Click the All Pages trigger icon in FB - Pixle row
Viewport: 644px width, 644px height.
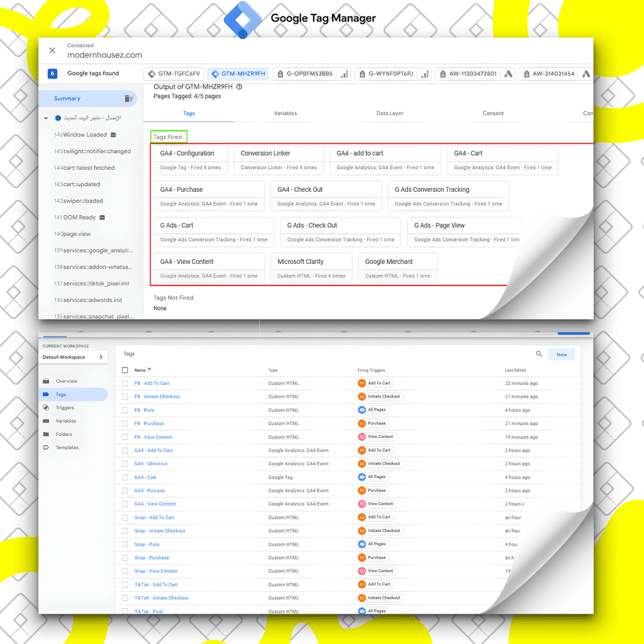click(362, 410)
